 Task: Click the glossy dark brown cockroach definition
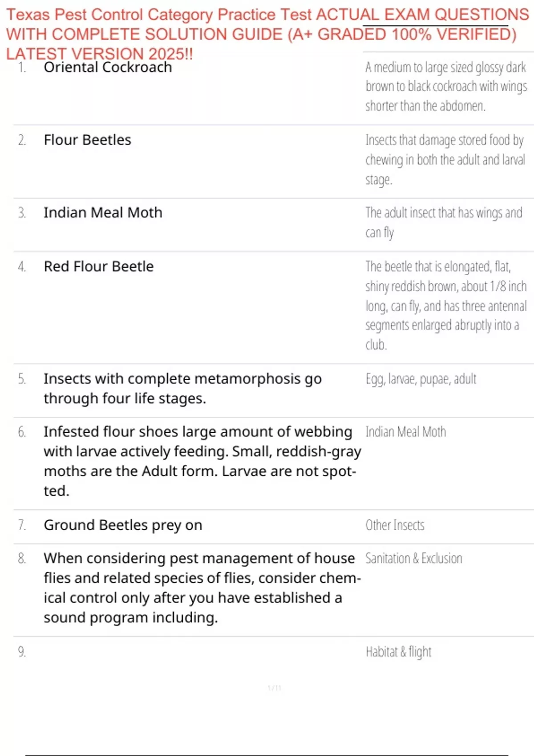[x=446, y=86]
